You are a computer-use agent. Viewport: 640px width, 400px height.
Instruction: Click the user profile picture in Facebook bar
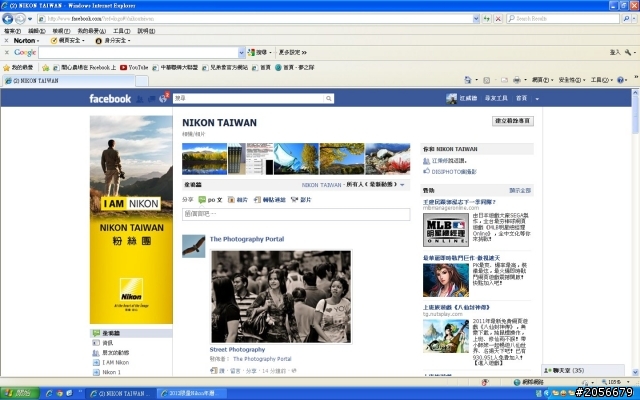tap(451, 98)
